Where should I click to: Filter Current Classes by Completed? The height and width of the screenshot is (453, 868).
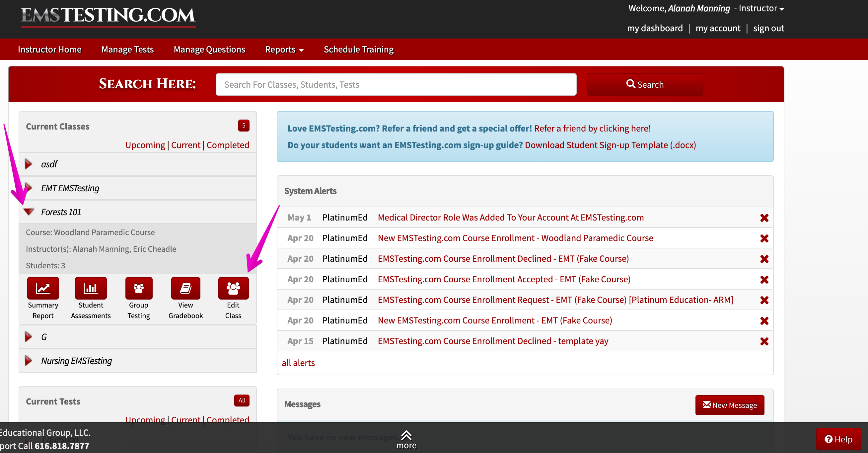228,145
